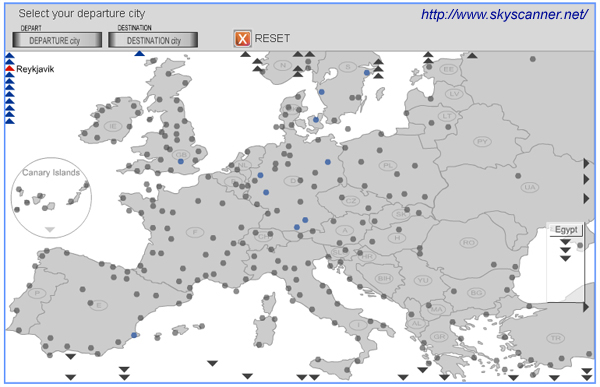Click the blue Copenhagen airport dot
This screenshot has height=387, width=600.
click(316, 120)
